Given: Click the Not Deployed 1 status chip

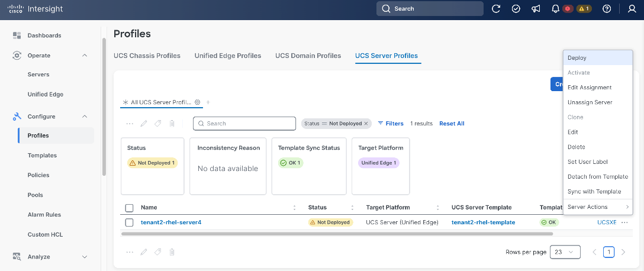Looking at the screenshot, I should click(x=152, y=163).
